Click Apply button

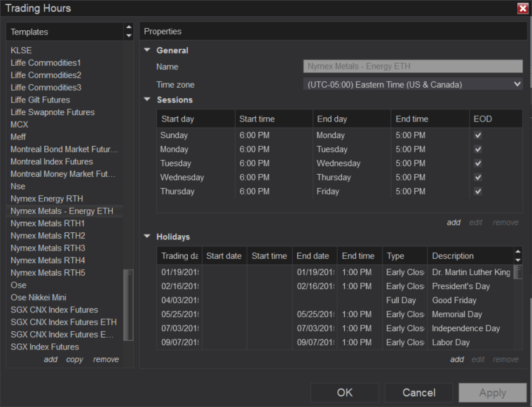pos(493,393)
